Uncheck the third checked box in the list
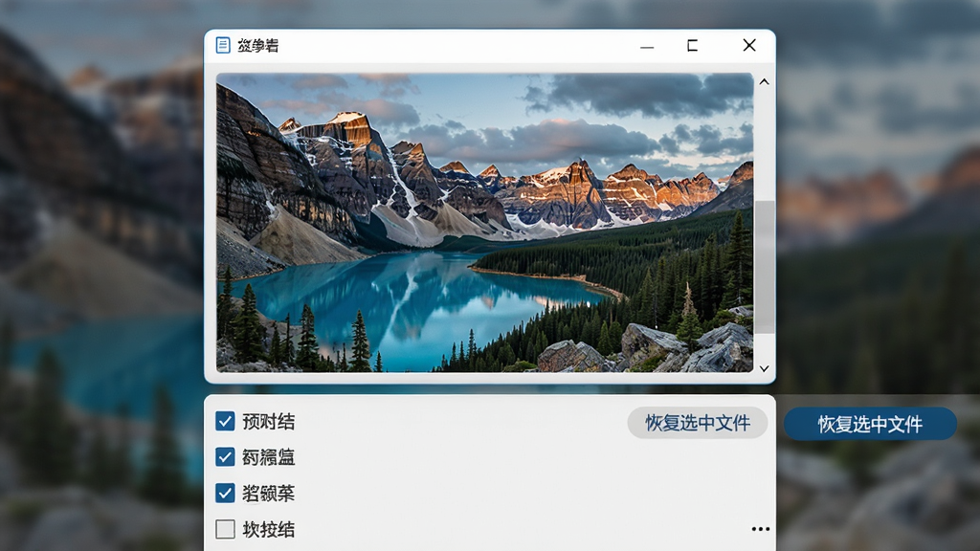The width and height of the screenshot is (980, 551). [x=225, y=493]
